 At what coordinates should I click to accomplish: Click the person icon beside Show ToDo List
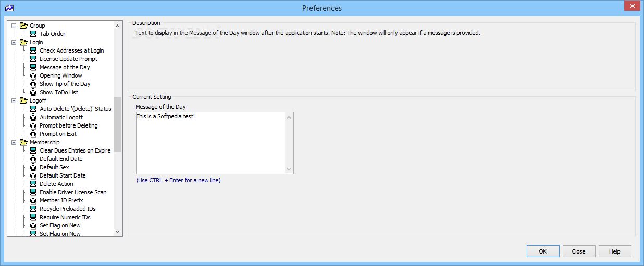tap(33, 92)
